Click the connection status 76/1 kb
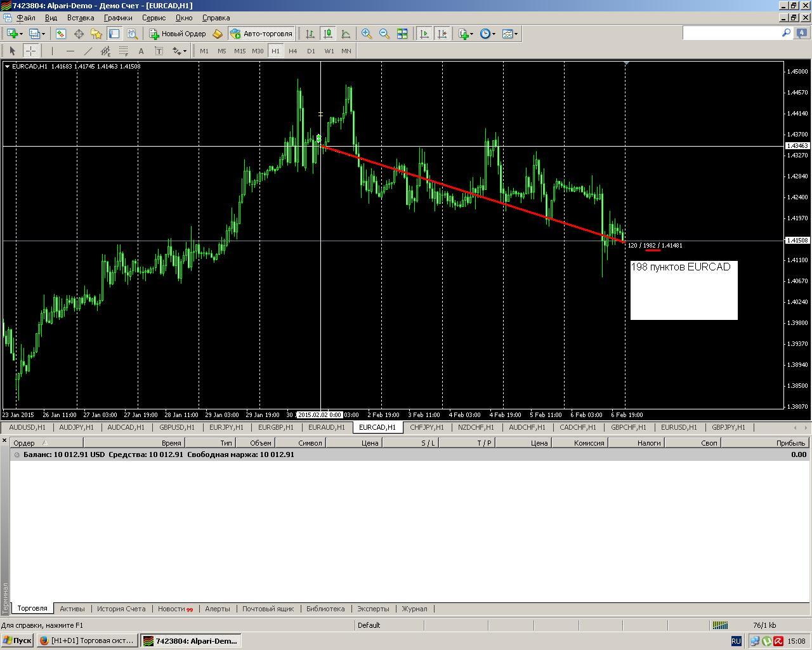The height and width of the screenshot is (650, 812). tap(764, 625)
